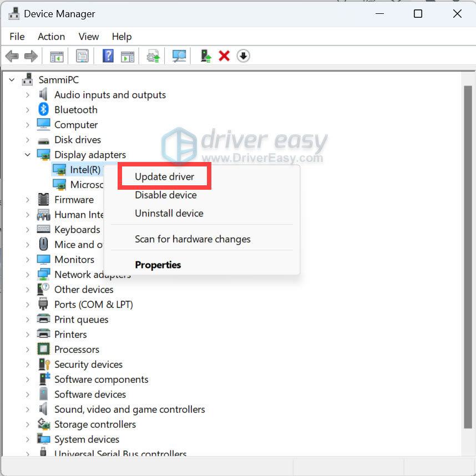Expand Sound, video and game controllers chevron
This screenshot has width=476, height=476.
(28, 409)
